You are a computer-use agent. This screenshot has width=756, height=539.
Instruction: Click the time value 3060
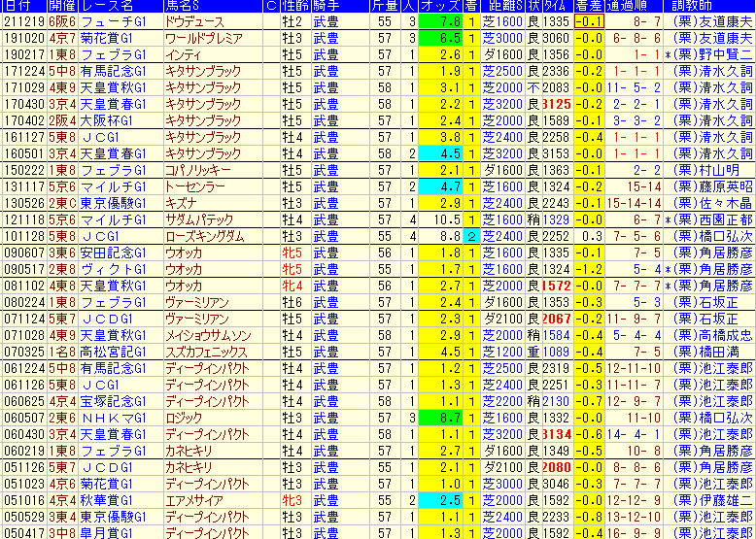557,39
